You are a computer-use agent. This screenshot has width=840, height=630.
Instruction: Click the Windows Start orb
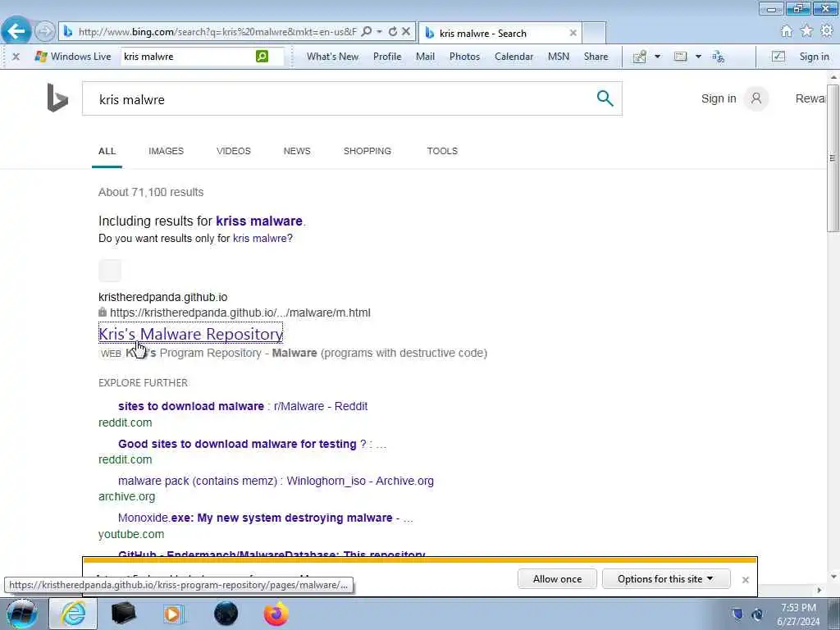point(21,614)
